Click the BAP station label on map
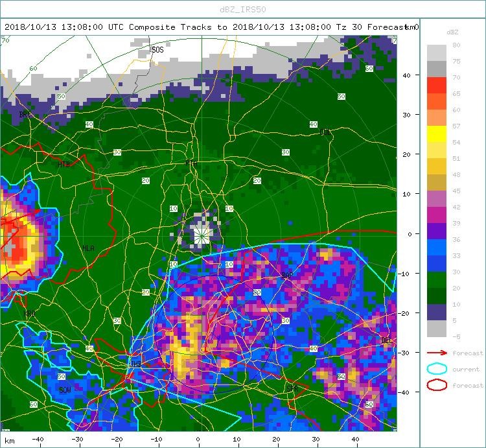Screen dimensions: 486x448 (287, 275)
